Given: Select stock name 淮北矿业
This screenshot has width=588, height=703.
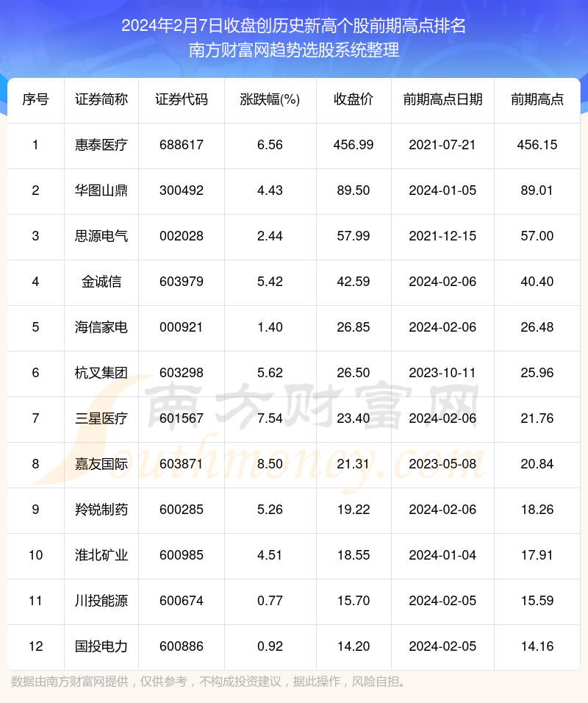Looking at the screenshot, I should [x=101, y=555].
